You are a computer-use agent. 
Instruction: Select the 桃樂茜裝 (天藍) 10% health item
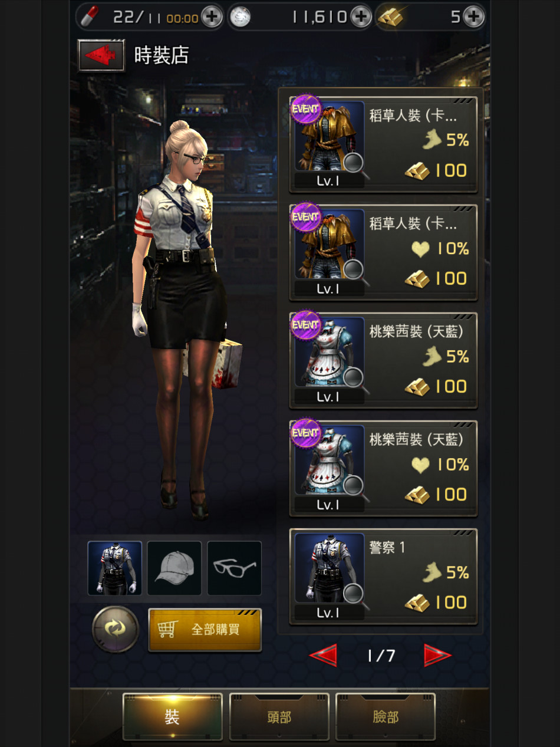click(x=383, y=468)
